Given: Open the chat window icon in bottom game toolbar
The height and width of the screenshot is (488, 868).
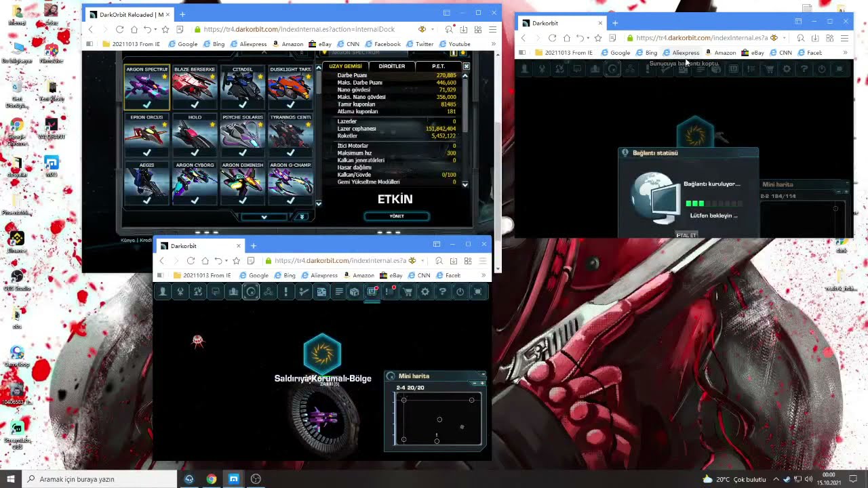Looking at the screenshot, I should [216, 291].
